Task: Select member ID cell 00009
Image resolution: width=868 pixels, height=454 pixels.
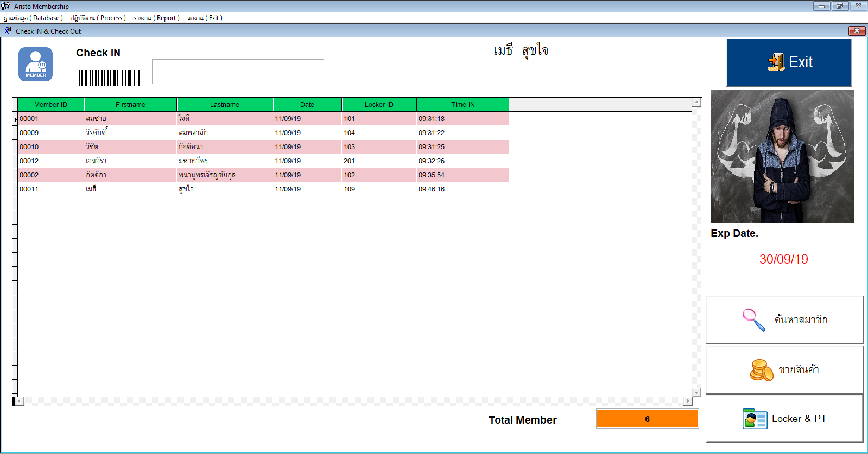Action: pos(51,133)
